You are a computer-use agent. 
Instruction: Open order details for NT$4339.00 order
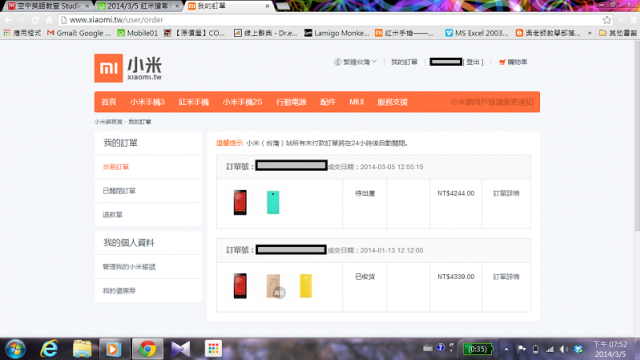pyautogui.click(x=506, y=277)
